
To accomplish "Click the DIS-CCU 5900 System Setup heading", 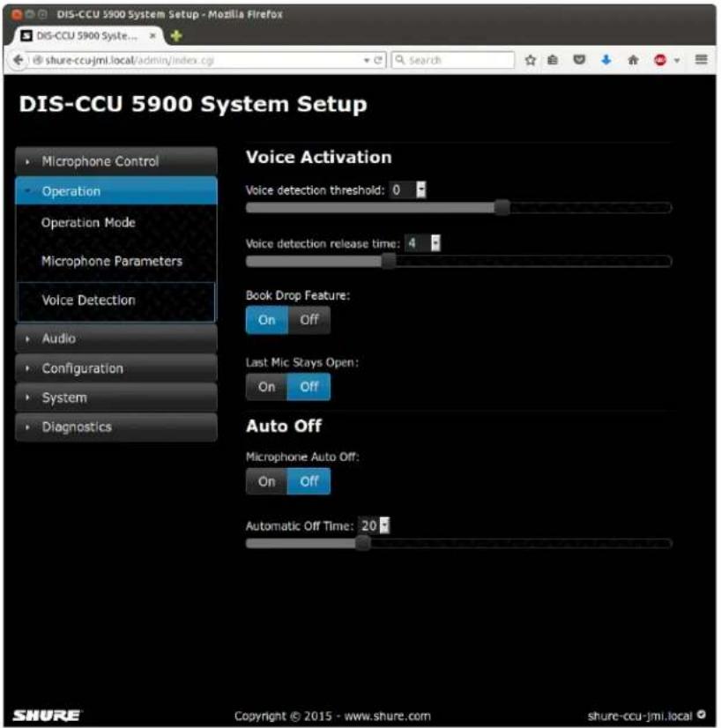I will (193, 103).
